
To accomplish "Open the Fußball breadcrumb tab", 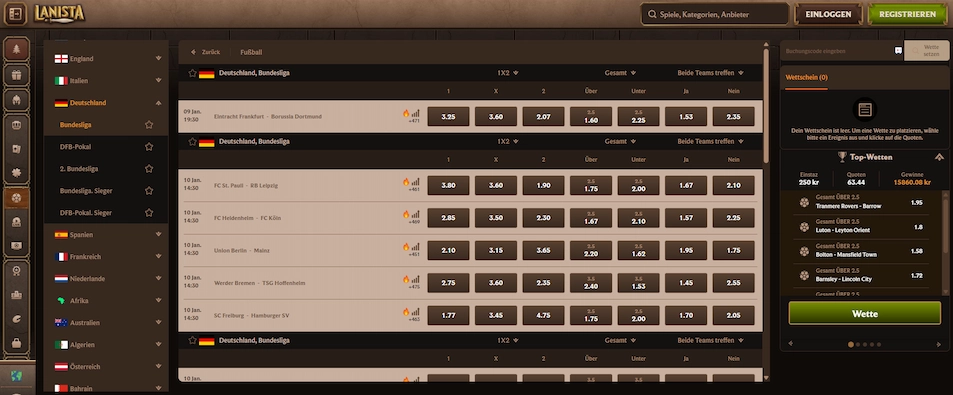I will [251, 52].
